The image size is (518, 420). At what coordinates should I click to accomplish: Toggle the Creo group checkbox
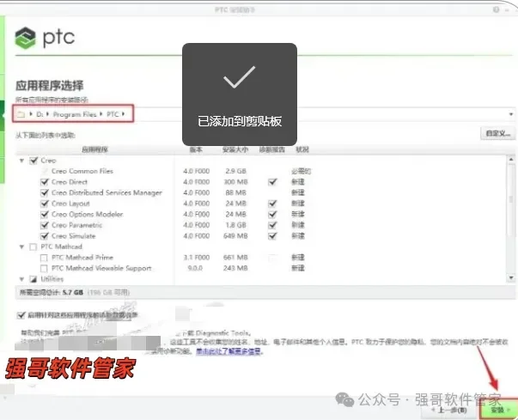[34, 161]
